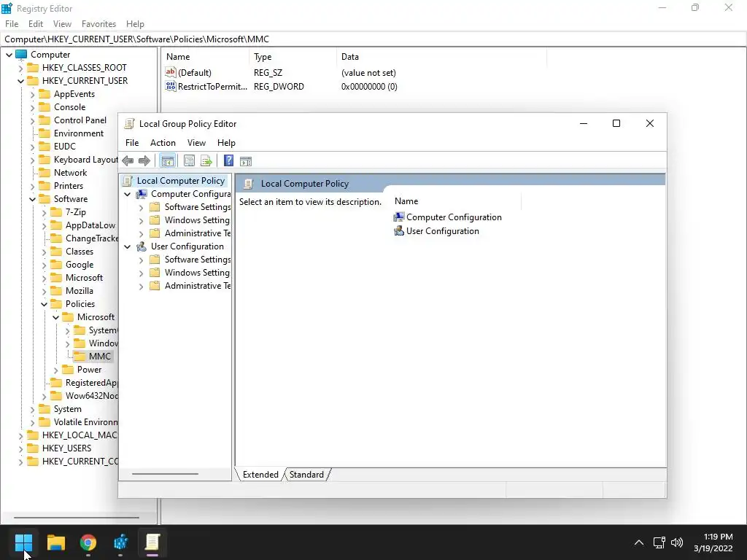Expand the Control Panel registry key
This screenshot has width=747, height=560.
(x=32, y=120)
